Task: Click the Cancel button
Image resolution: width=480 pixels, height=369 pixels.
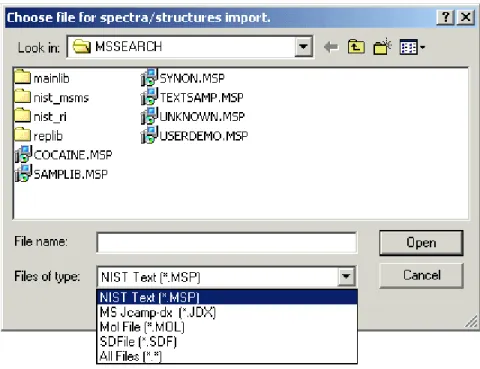Action: coord(421,275)
